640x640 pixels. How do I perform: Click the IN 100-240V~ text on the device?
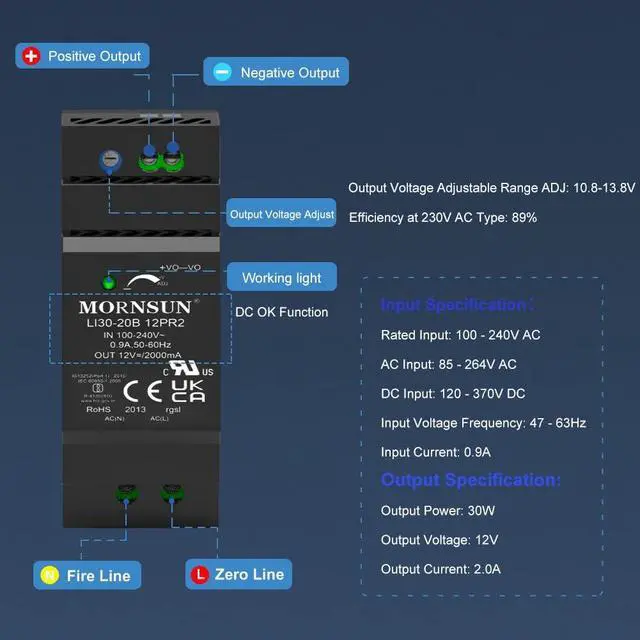point(134,335)
